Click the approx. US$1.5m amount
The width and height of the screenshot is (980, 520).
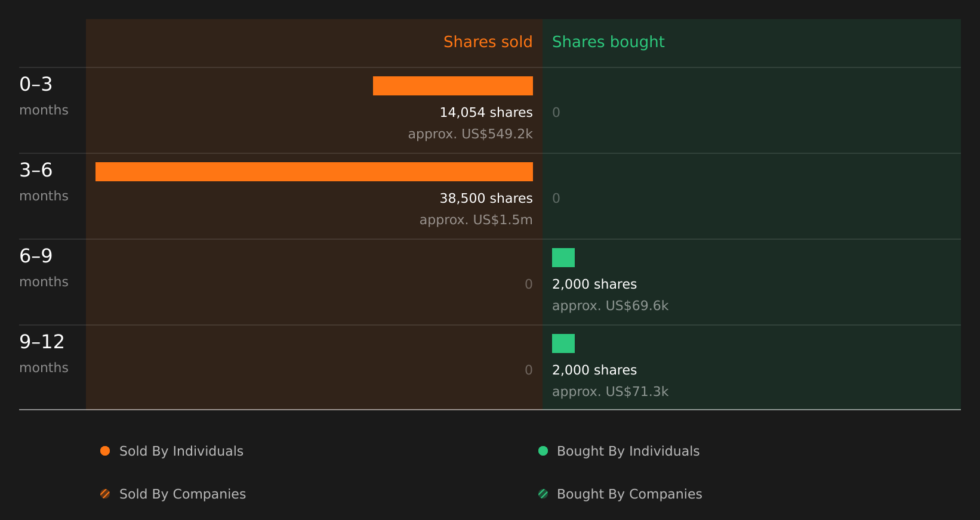[476, 219]
